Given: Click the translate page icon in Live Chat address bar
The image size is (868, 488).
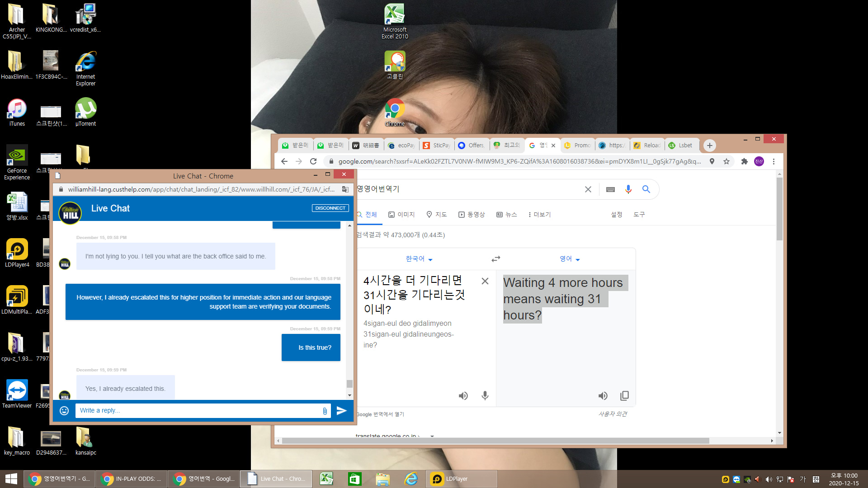Looking at the screenshot, I should click(345, 189).
